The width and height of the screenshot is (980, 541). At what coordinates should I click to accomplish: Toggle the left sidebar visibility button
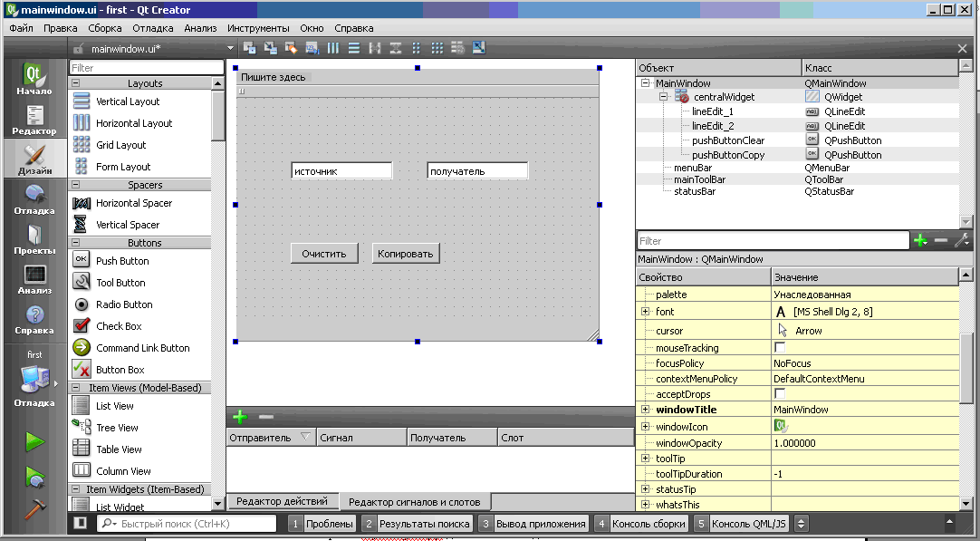80,523
